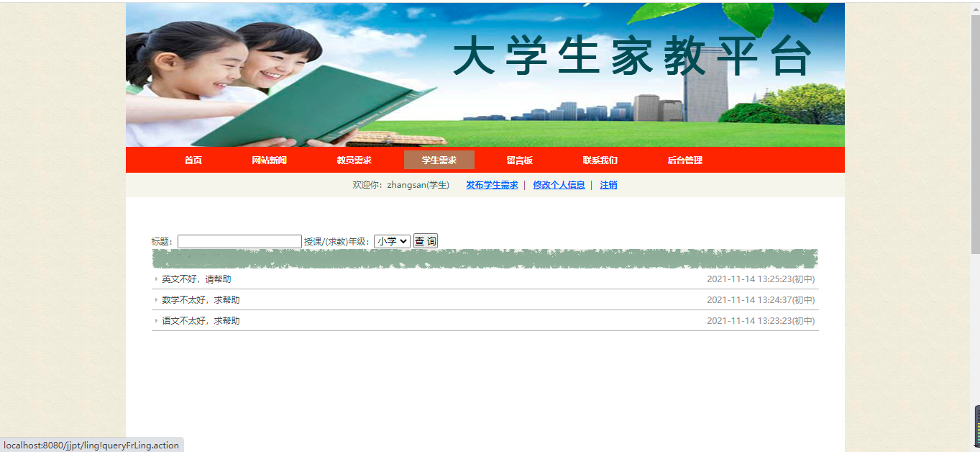Open the post 数学不太好，求帮助
The height and width of the screenshot is (452, 980).
click(x=201, y=300)
